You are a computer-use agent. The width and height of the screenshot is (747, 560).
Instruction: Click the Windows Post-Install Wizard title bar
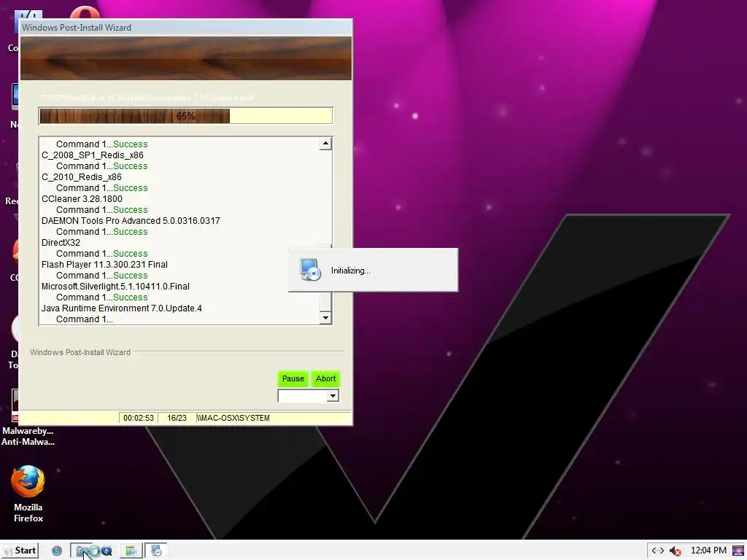(x=185, y=27)
